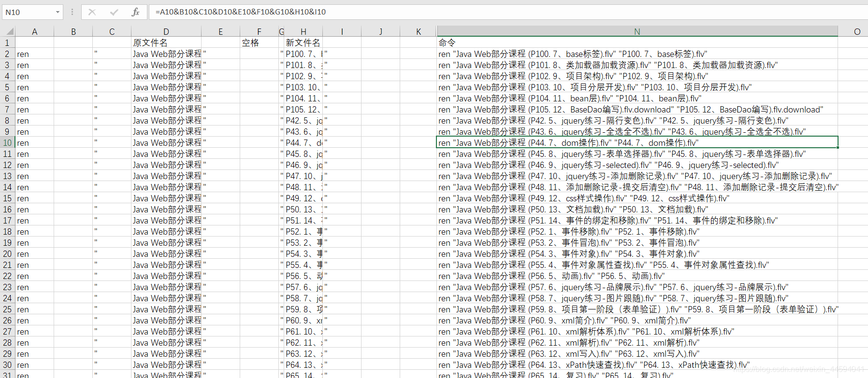Image resolution: width=868 pixels, height=378 pixels.
Task: Select column D header
Action: pos(166,31)
